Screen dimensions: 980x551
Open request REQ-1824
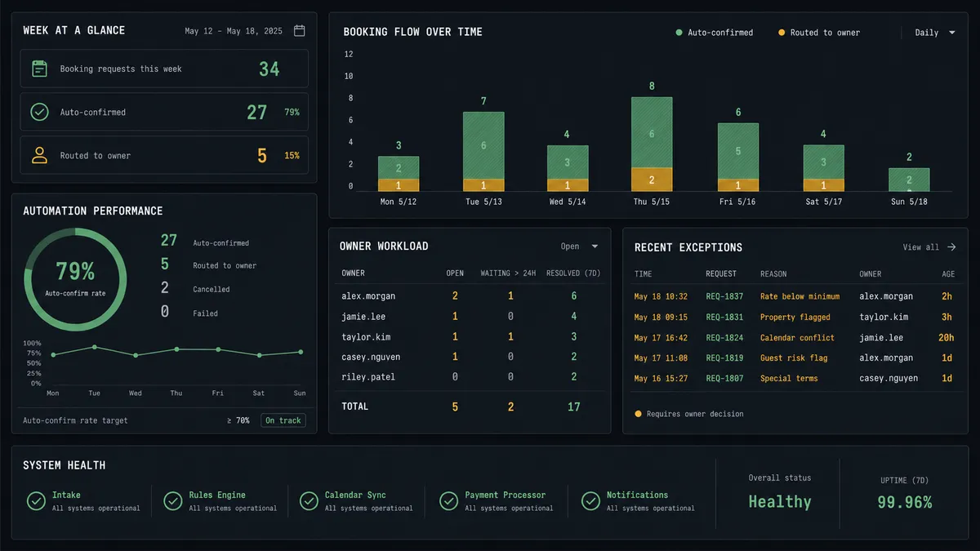(x=724, y=337)
